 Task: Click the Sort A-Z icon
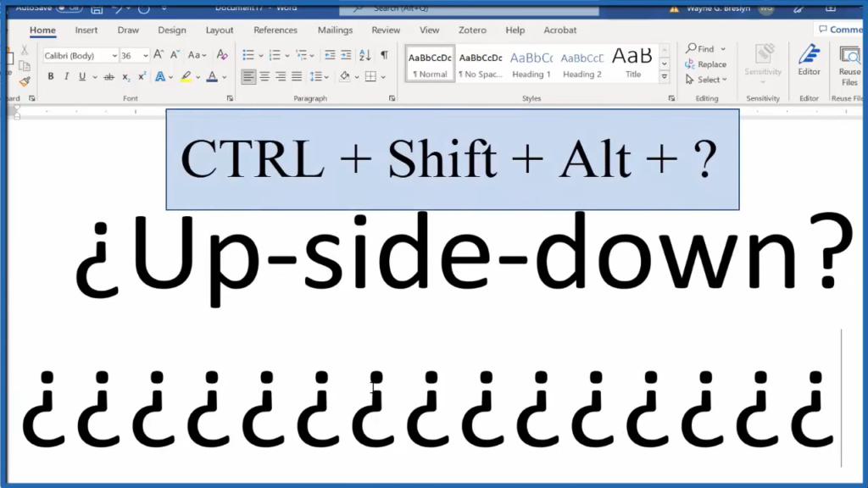(365, 55)
